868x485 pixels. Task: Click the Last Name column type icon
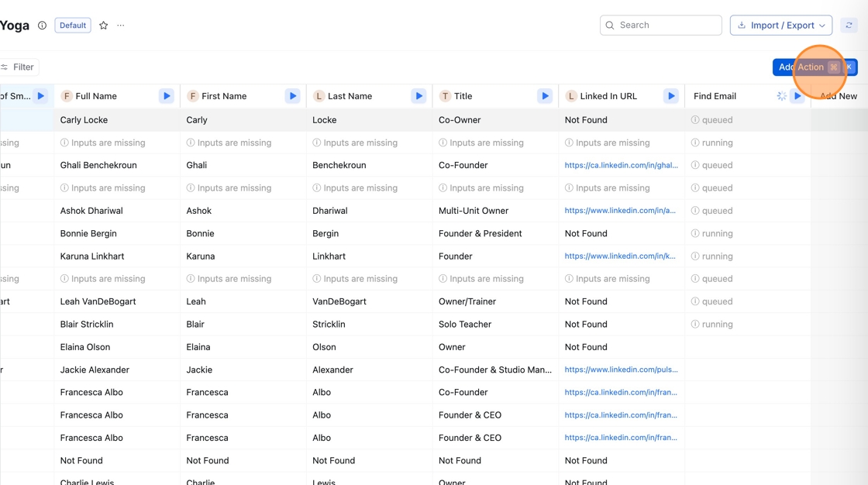coord(319,96)
